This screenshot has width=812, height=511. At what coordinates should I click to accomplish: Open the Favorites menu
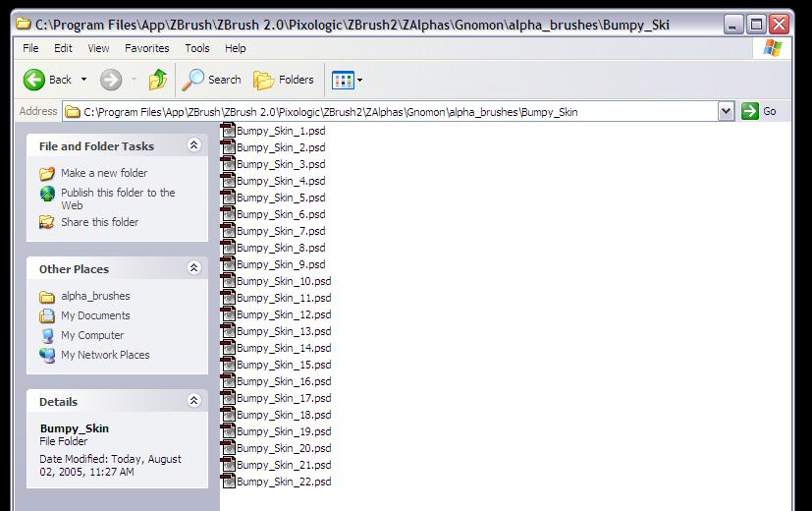click(x=146, y=48)
